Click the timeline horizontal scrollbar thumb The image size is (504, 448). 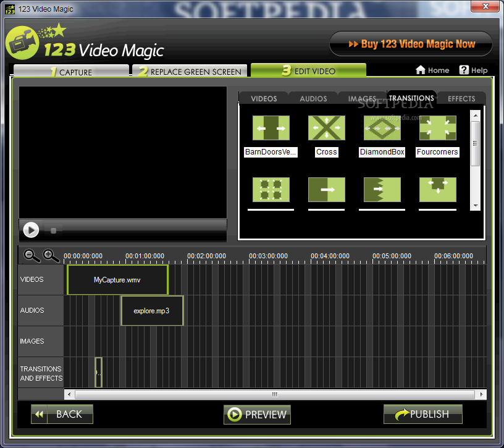(x=275, y=394)
